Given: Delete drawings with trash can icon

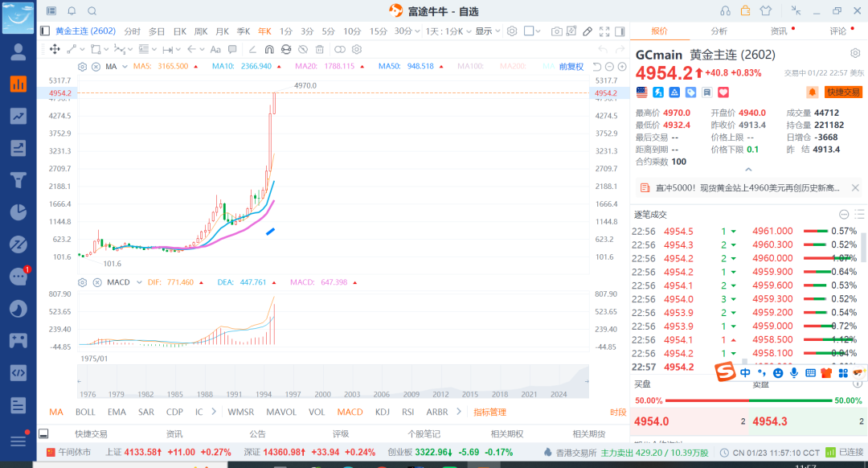Looking at the screenshot, I should click(x=319, y=49).
